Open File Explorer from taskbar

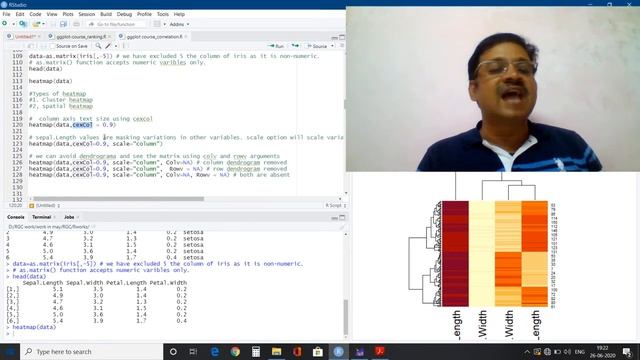[x=276, y=351]
